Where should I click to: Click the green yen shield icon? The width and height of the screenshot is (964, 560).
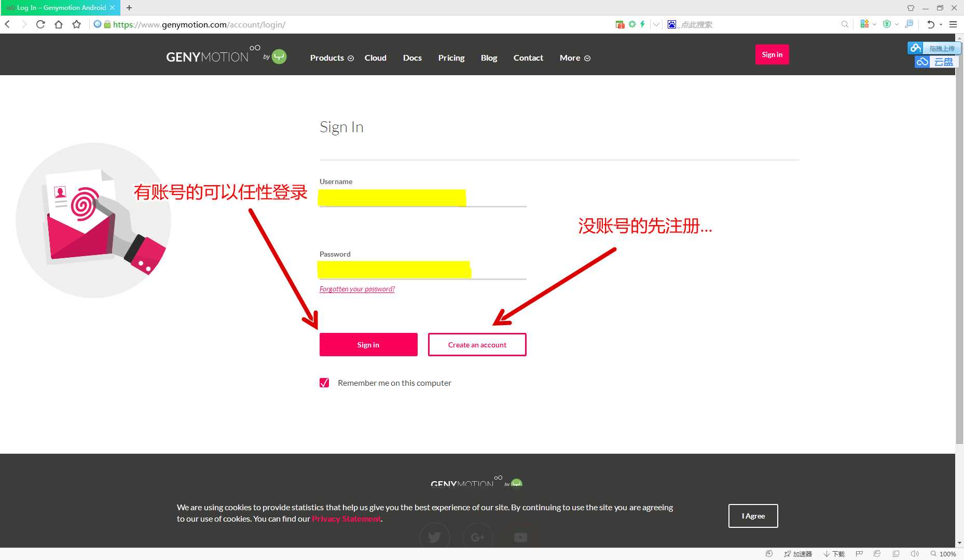click(887, 24)
